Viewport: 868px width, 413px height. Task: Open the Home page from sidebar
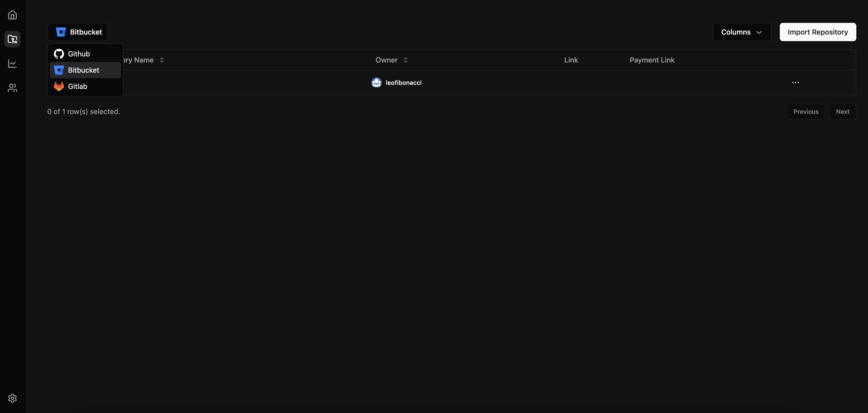tap(12, 15)
